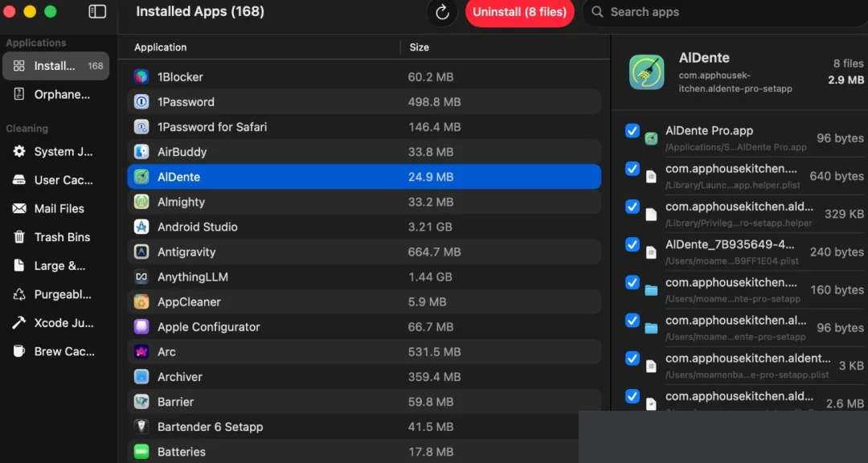
Task: Click the 329 KB document file icon
Action: [x=651, y=215]
